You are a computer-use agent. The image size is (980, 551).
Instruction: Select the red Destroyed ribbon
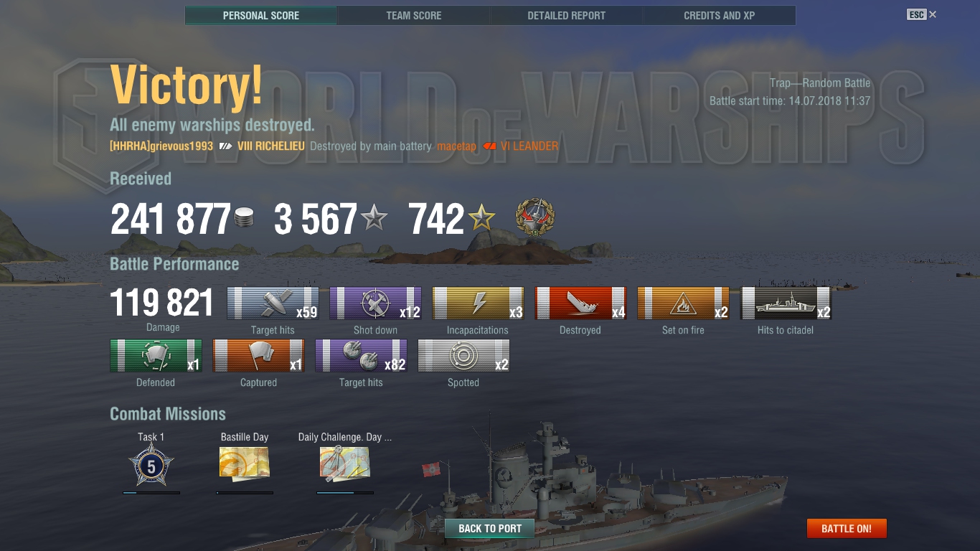coord(580,303)
